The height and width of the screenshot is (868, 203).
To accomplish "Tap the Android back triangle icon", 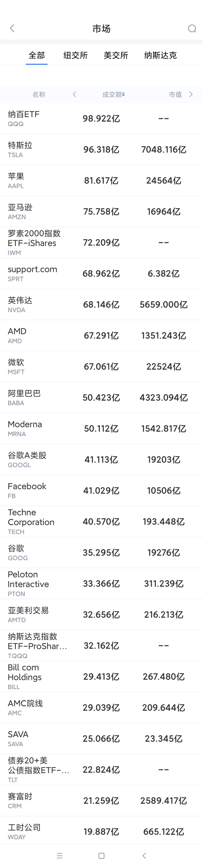I will (144, 855).
